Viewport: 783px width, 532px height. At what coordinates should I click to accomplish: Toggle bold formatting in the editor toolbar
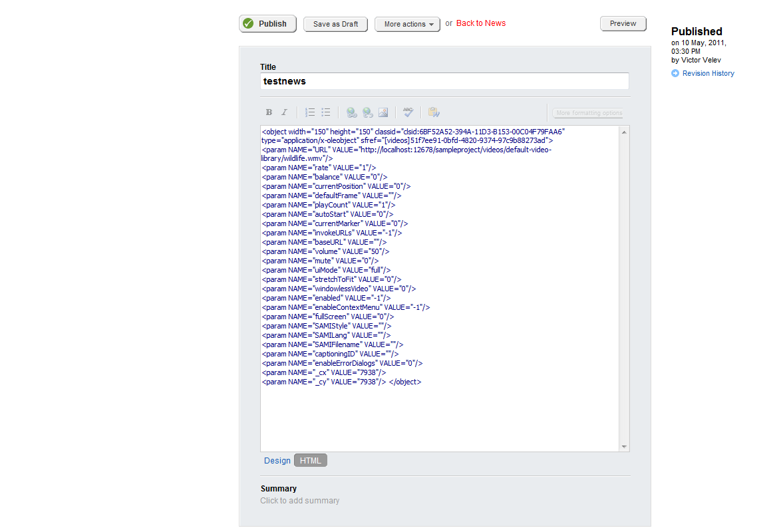[x=269, y=112]
